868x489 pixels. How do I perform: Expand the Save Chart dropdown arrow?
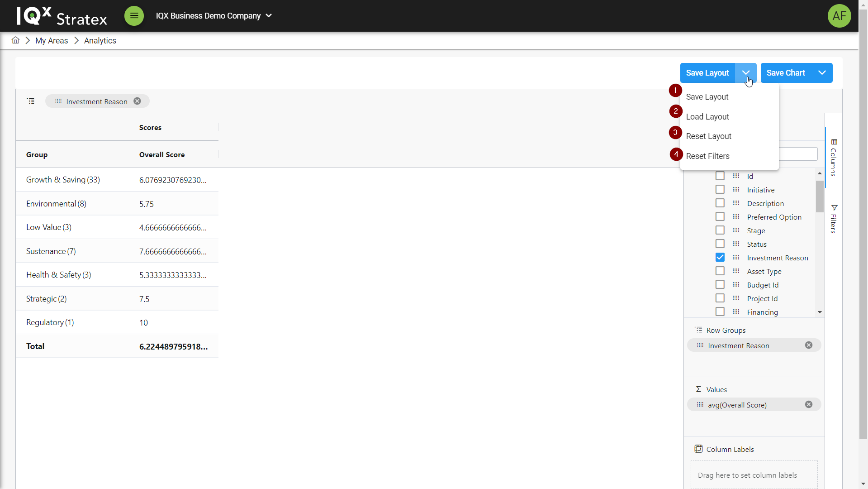822,73
